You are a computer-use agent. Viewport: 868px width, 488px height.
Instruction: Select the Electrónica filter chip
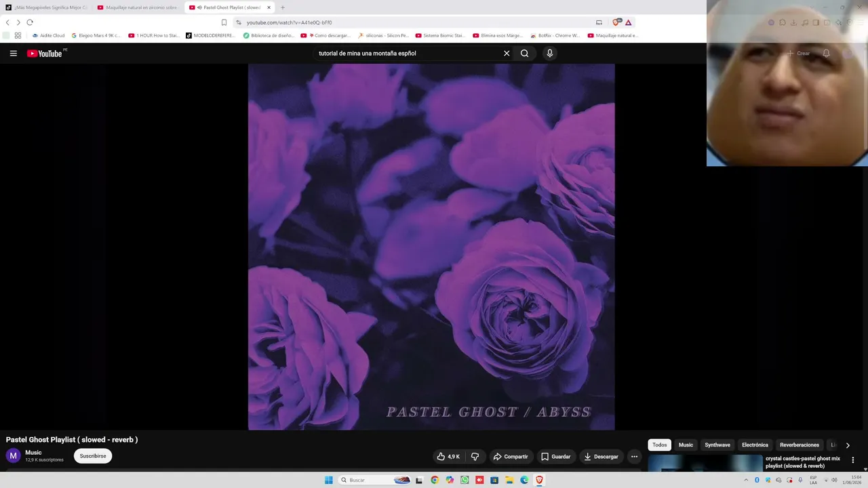pyautogui.click(x=755, y=445)
